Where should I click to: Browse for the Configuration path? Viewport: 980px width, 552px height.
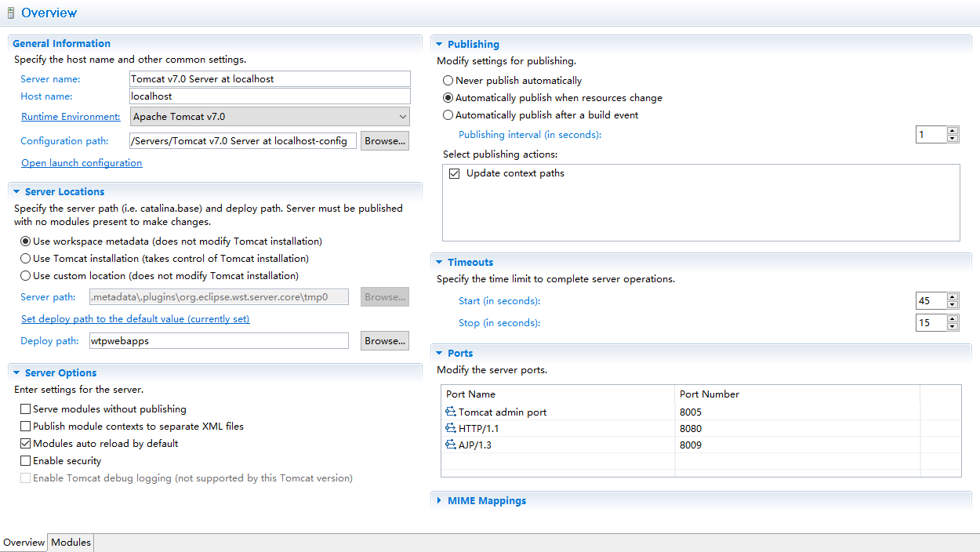[385, 141]
